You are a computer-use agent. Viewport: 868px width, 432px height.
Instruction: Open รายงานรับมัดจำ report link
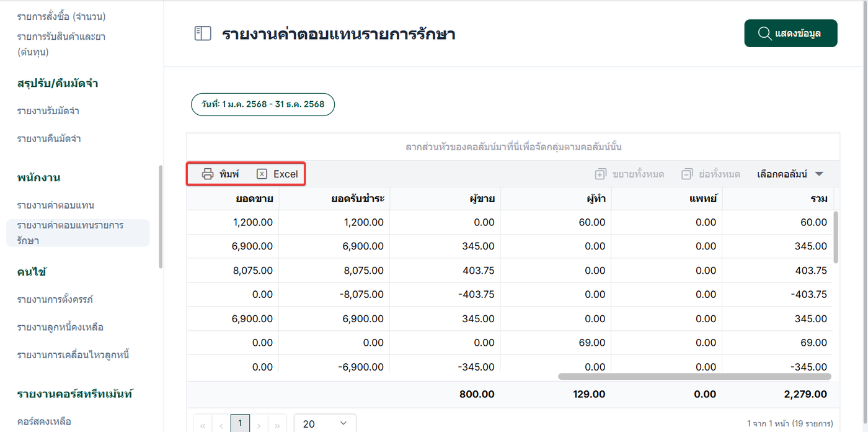coord(48,111)
